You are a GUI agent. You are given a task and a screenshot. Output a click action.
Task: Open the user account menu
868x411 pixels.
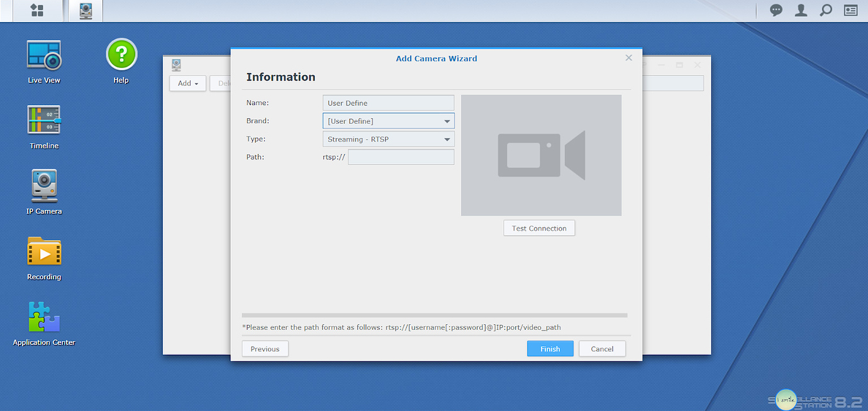coord(801,10)
